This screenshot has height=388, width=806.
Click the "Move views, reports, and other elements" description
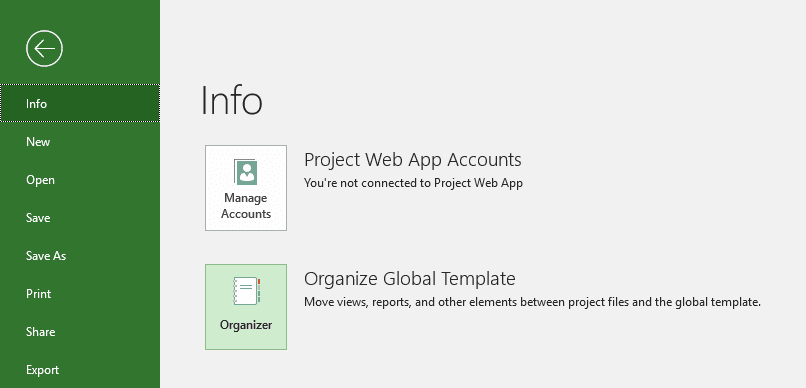pos(532,302)
